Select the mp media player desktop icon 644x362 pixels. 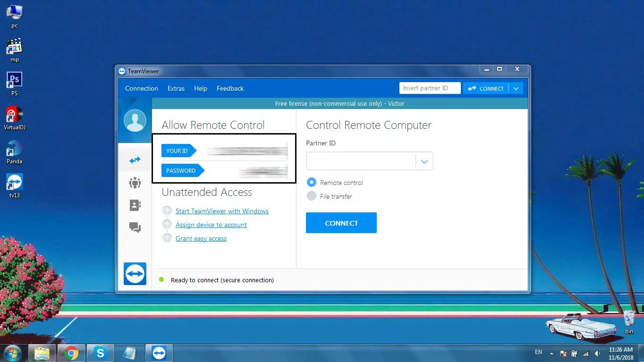tap(15, 50)
